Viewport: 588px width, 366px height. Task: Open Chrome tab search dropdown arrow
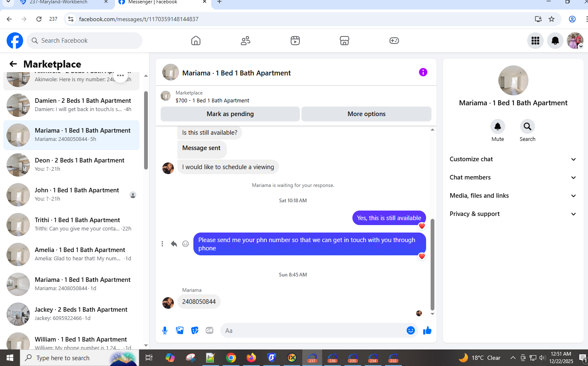pos(8,2)
